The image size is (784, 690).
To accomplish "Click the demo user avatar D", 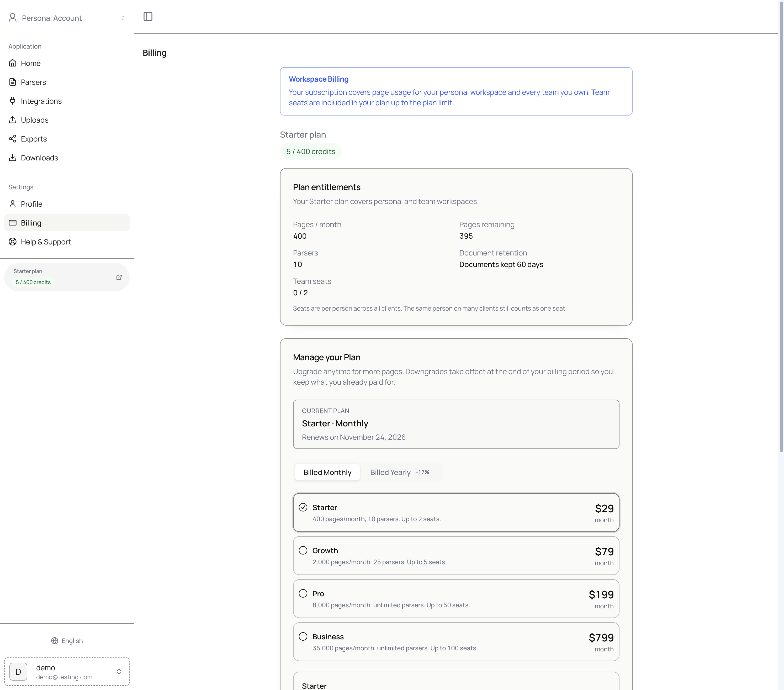I will [x=18, y=672].
